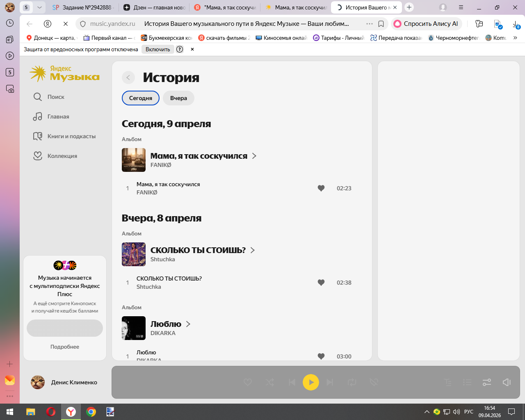Click Спросить Алису AI button

point(427,24)
